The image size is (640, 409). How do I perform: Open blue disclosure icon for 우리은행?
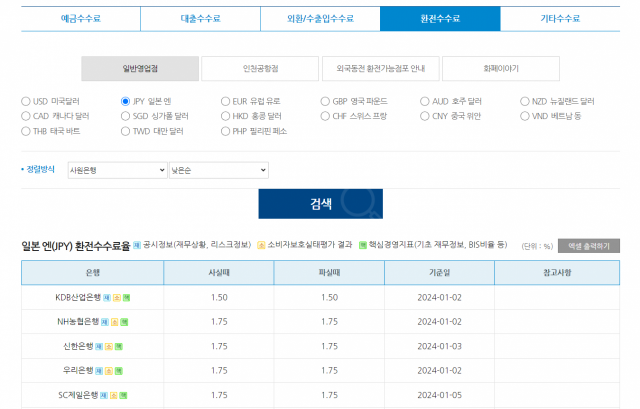pyautogui.click(x=96, y=370)
